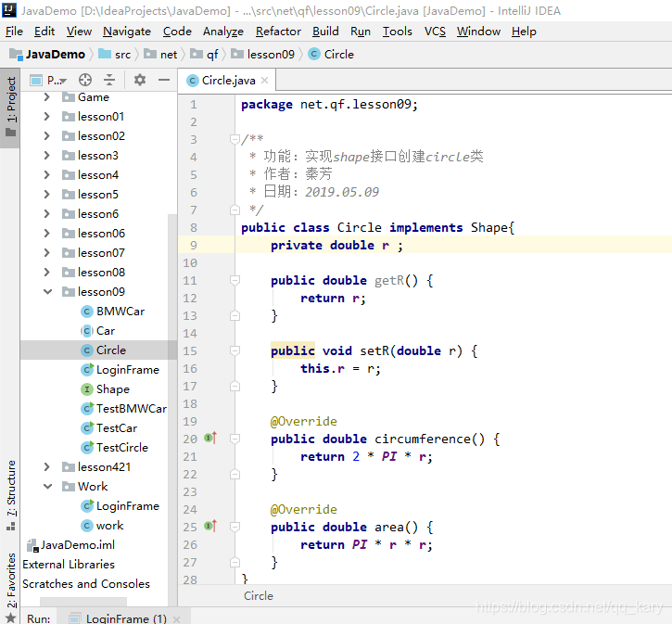Expand External Libraries node
The height and width of the screenshot is (624, 672).
[69, 565]
